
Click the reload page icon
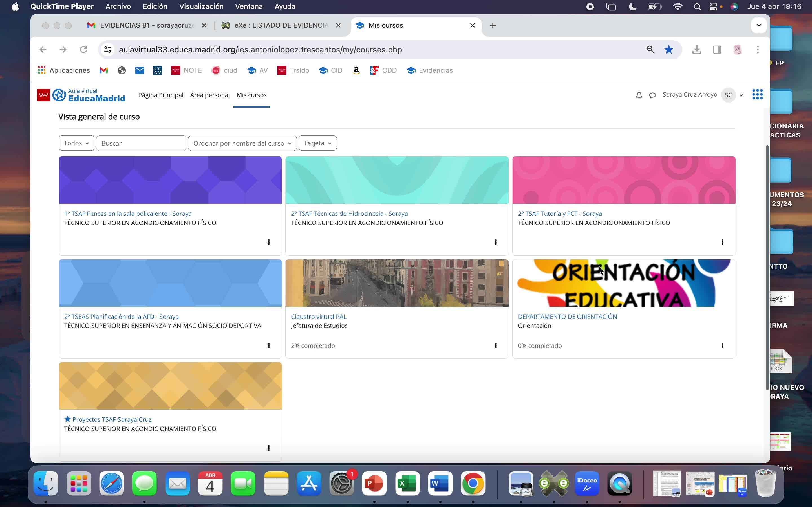pyautogui.click(x=83, y=50)
